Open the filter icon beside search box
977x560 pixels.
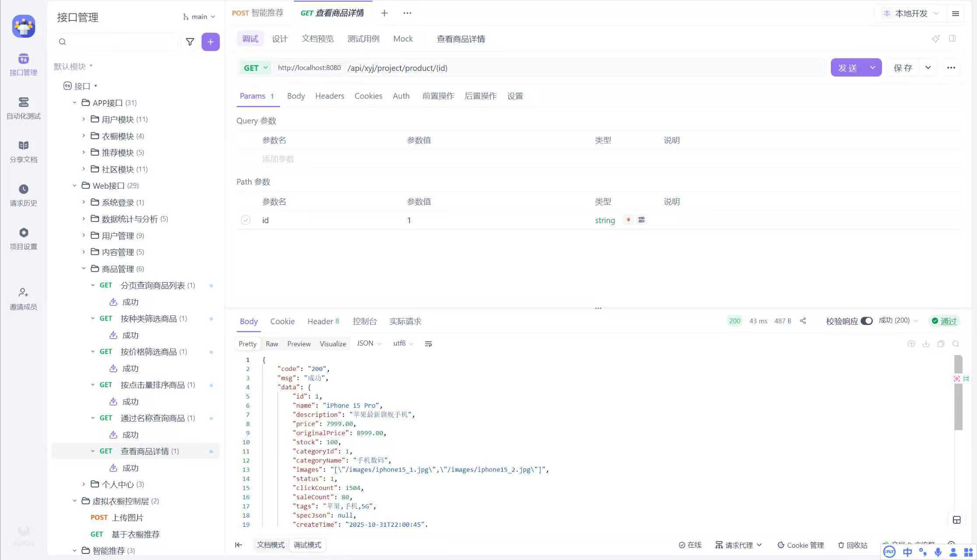(190, 42)
